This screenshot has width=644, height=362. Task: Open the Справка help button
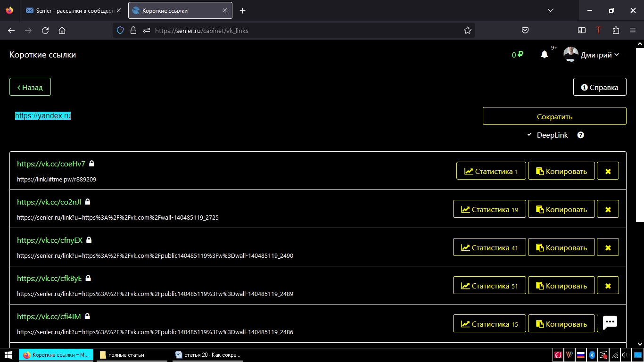pos(600,87)
